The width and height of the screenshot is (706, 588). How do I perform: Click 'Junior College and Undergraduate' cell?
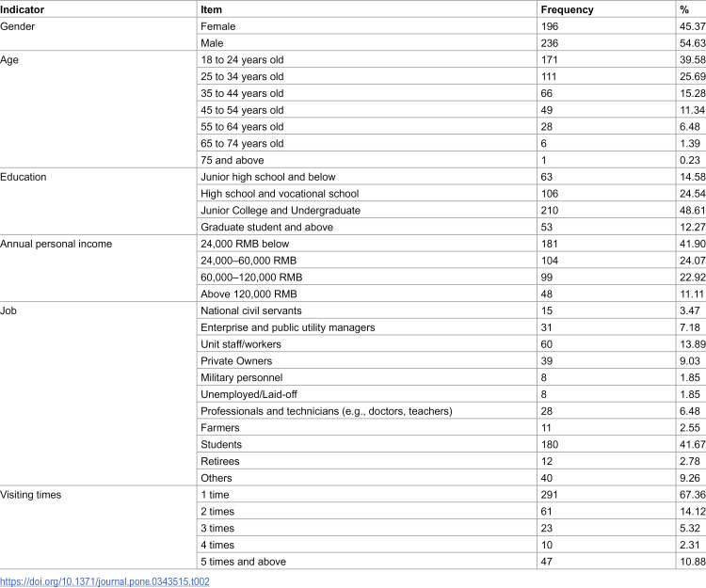281,211
